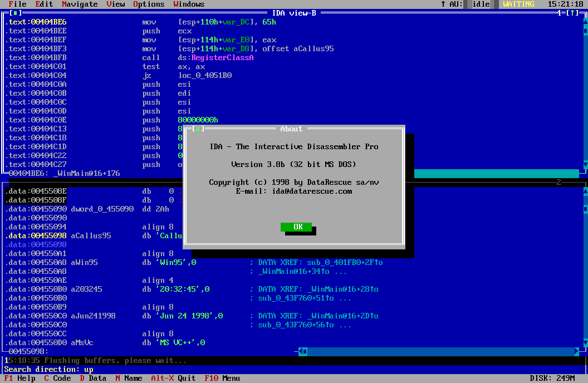Click N Name shortcut in the bottom bar

[x=129, y=378]
